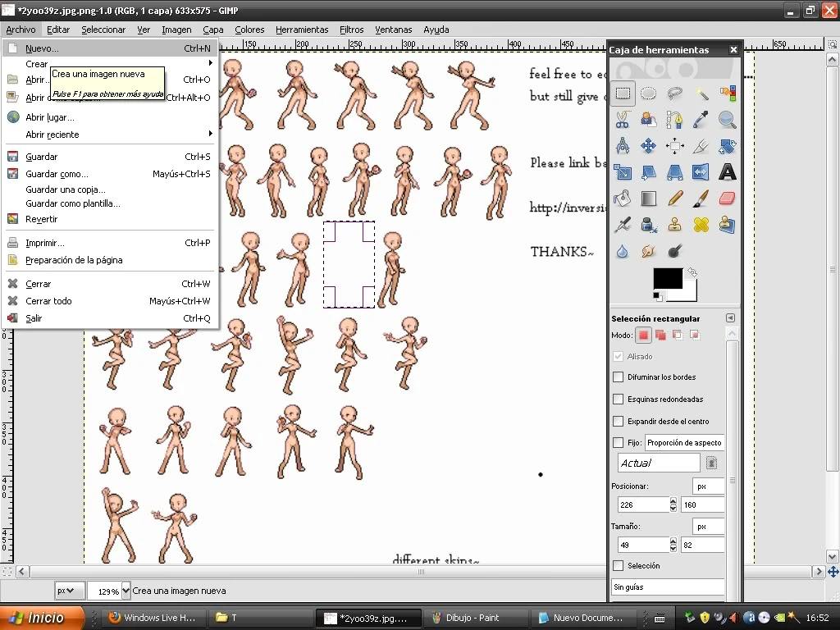Select the Move tool
Viewport: 840px width, 630px height.
click(x=648, y=146)
